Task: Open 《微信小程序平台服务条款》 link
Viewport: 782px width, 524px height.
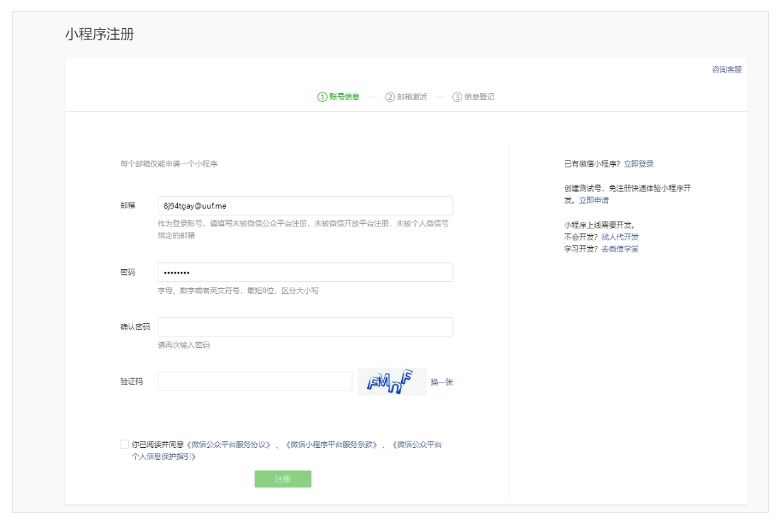Action: [332, 445]
